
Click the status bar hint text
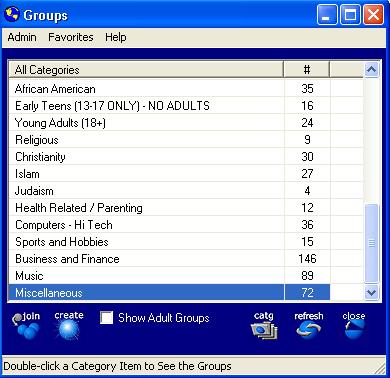[x=117, y=366]
